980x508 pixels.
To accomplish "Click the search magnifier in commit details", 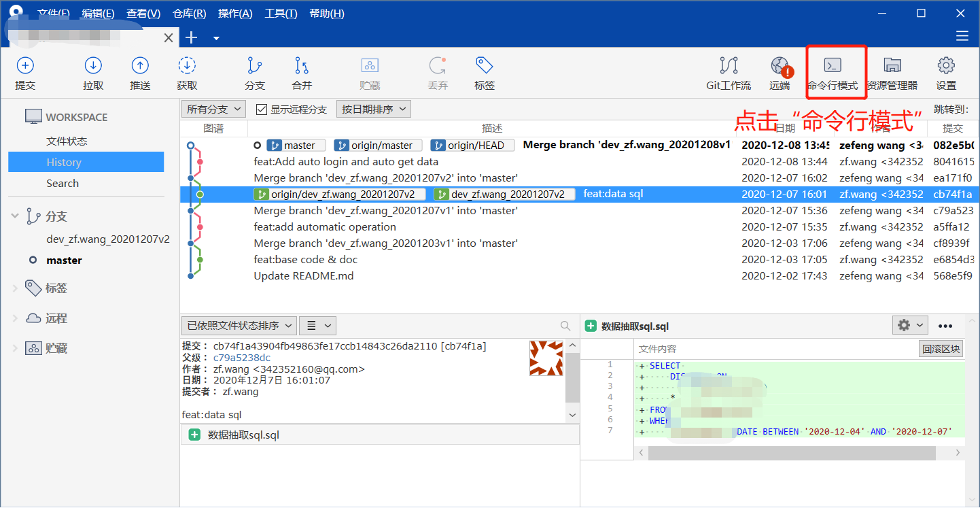I will pos(565,326).
